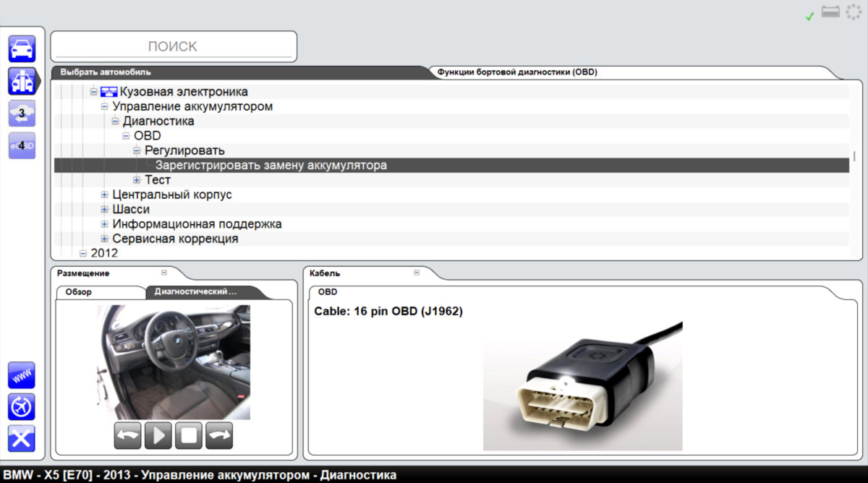Click the battery status icon at top right
868x483 pixels.
pyautogui.click(x=830, y=14)
